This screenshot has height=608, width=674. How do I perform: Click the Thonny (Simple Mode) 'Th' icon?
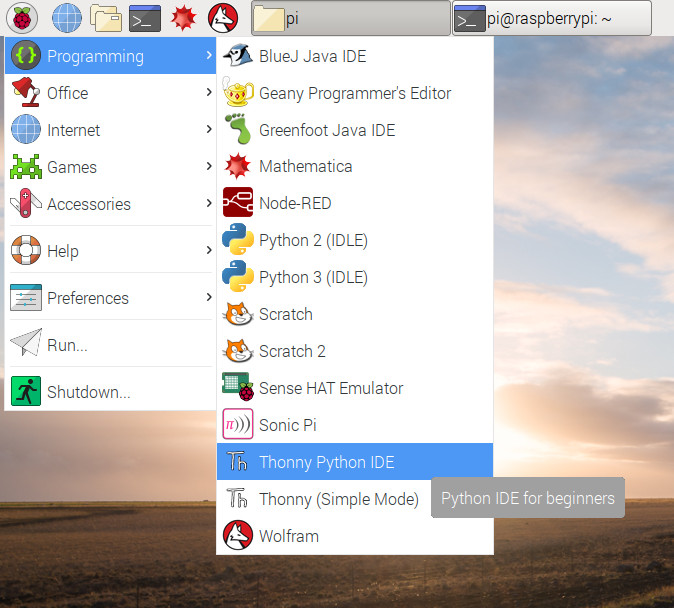(x=237, y=498)
